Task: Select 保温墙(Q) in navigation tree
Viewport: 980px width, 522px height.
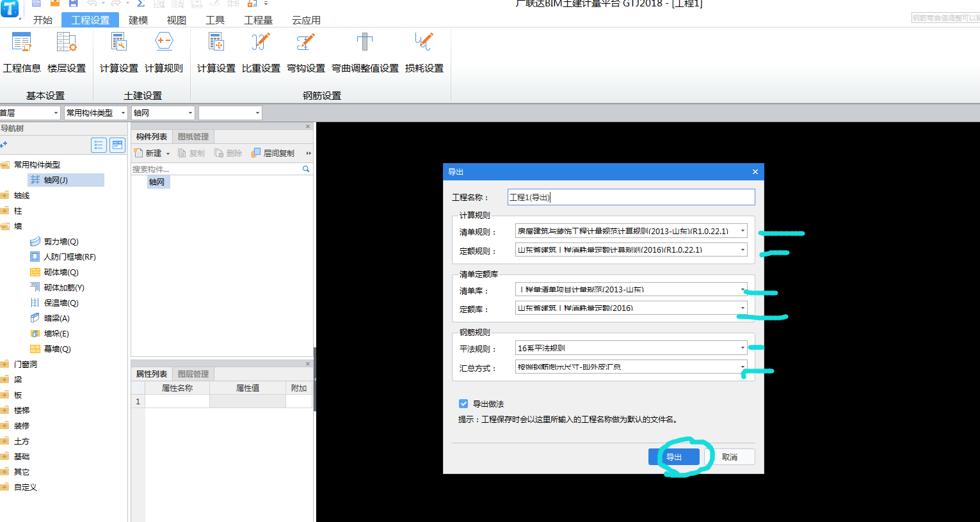Action: (54, 303)
